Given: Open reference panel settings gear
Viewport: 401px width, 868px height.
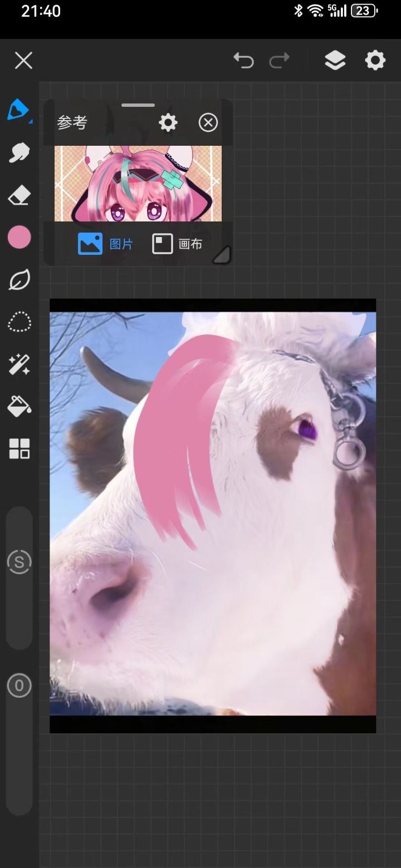Looking at the screenshot, I should (168, 122).
